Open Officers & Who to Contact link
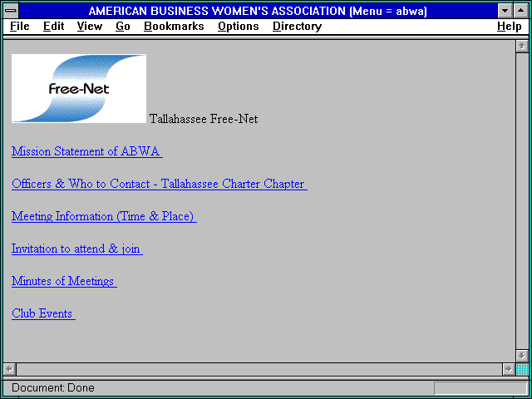This screenshot has height=399, width=532. (x=160, y=184)
